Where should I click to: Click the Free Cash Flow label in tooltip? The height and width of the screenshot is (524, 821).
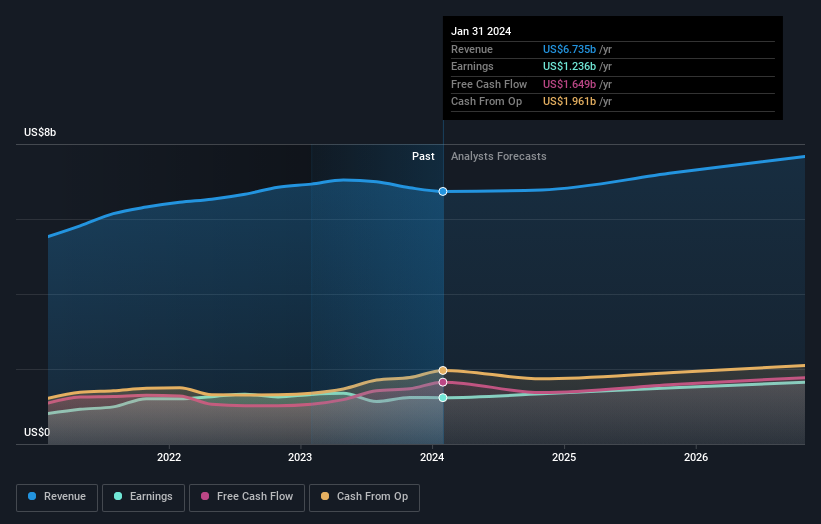(489, 84)
